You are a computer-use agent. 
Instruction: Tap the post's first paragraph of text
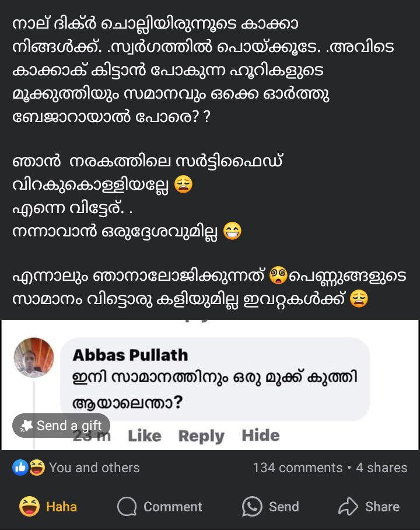pyautogui.click(x=169, y=70)
